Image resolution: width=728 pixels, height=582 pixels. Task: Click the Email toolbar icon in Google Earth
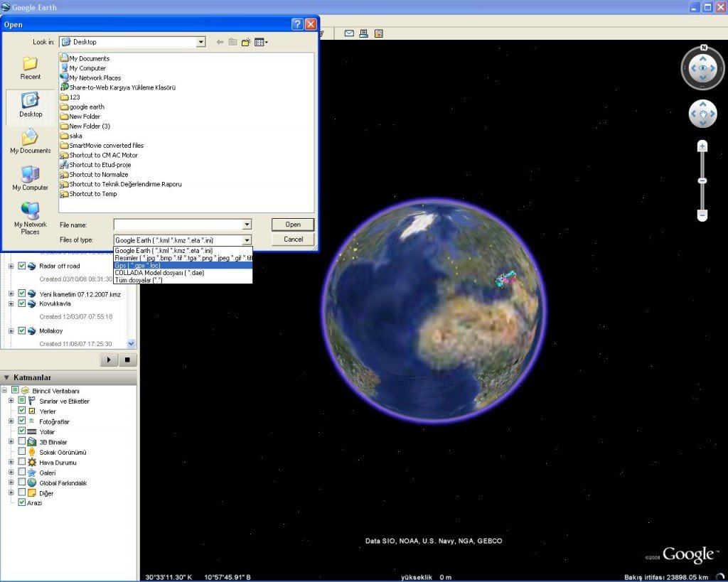(x=349, y=33)
